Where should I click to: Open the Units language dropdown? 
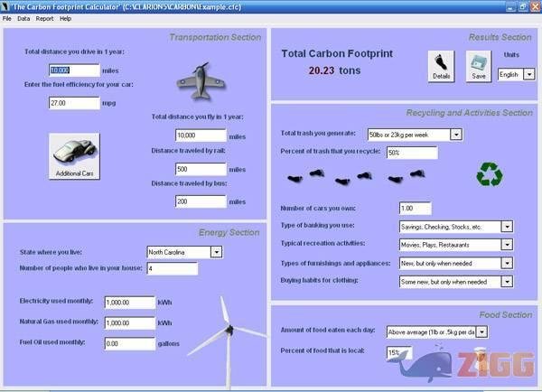point(528,75)
